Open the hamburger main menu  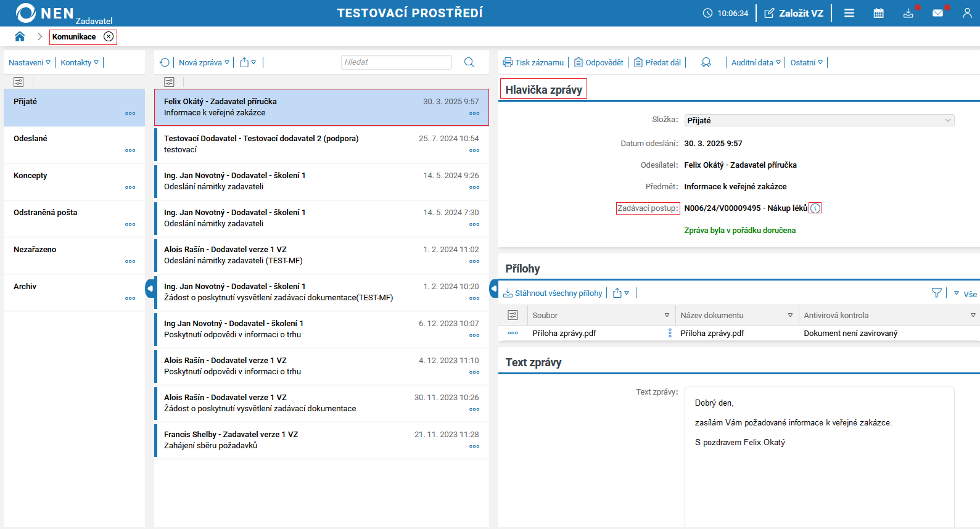[x=849, y=13]
